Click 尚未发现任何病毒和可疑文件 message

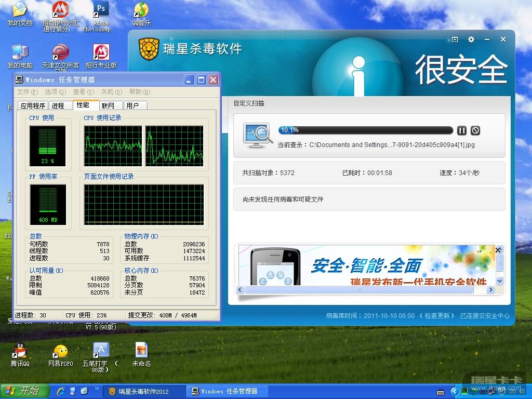pos(283,199)
